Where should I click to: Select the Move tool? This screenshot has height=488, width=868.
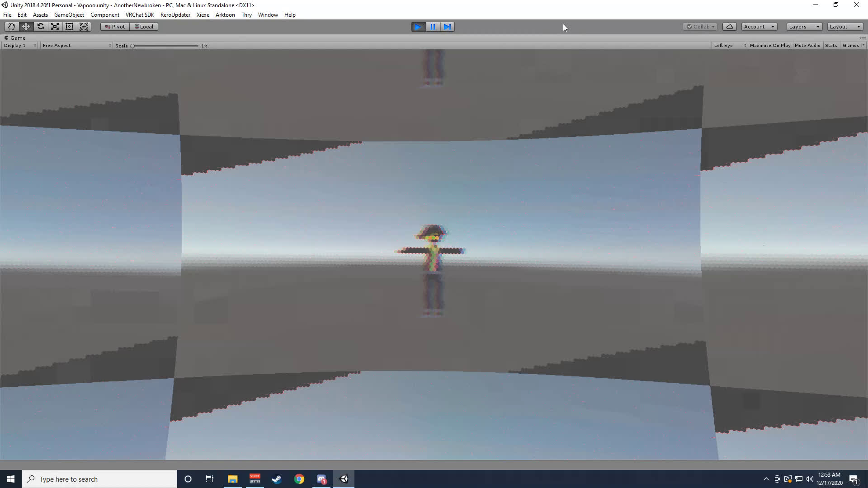click(26, 27)
